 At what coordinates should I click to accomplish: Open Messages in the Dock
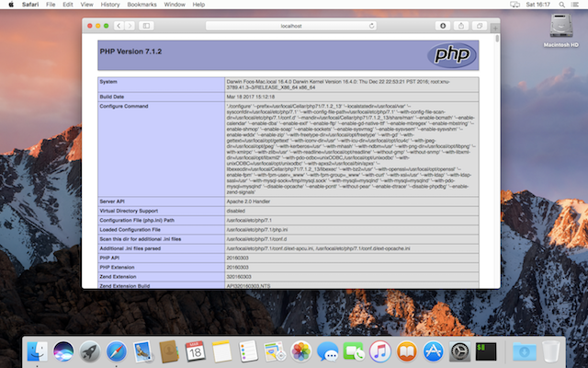(x=327, y=351)
